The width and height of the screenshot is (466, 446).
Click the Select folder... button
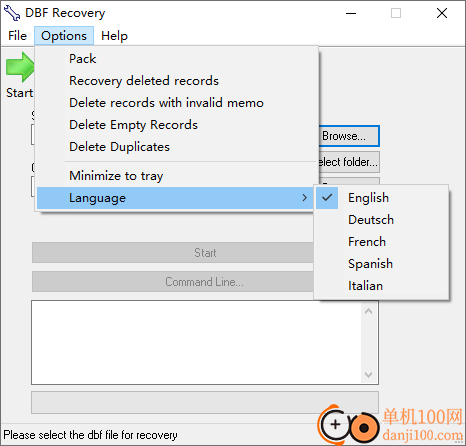(x=349, y=162)
